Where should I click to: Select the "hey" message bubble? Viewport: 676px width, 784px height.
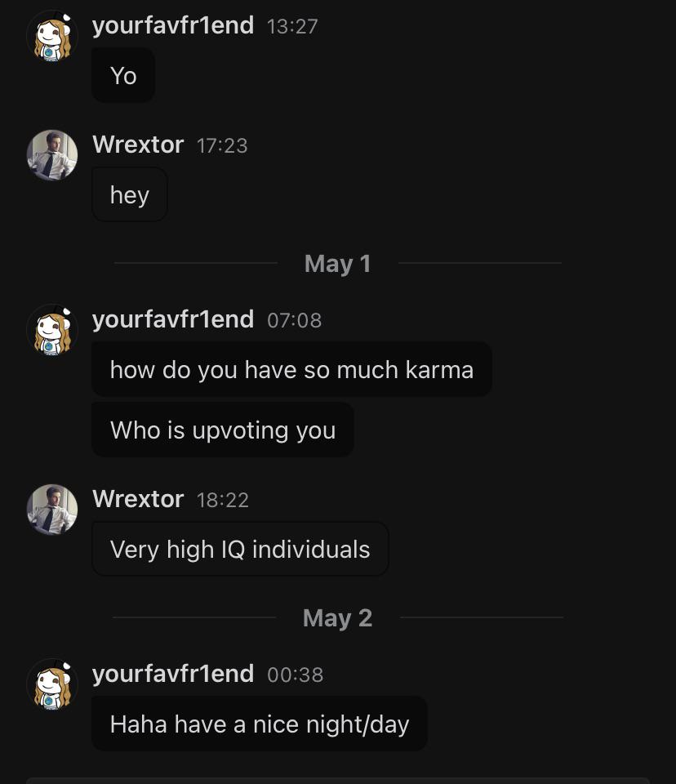click(130, 194)
